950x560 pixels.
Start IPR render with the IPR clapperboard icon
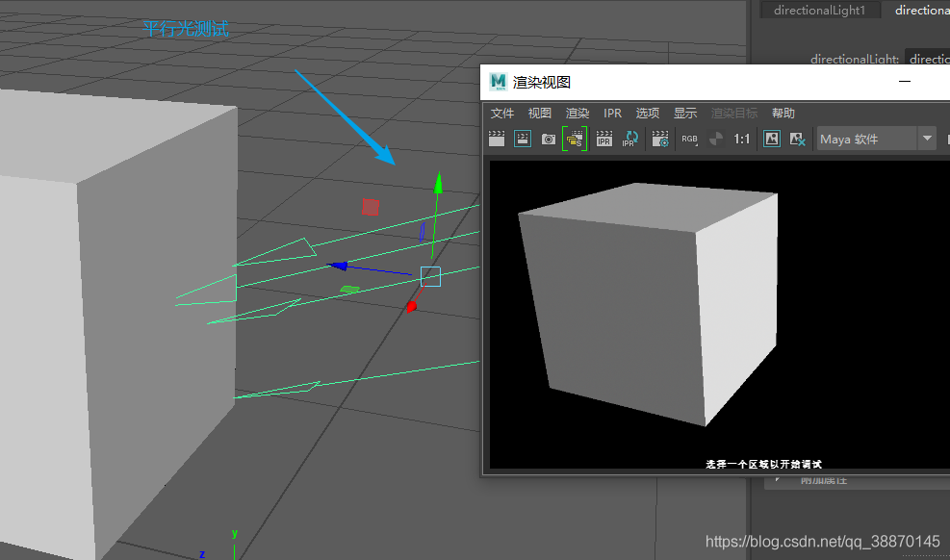click(x=603, y=139)
